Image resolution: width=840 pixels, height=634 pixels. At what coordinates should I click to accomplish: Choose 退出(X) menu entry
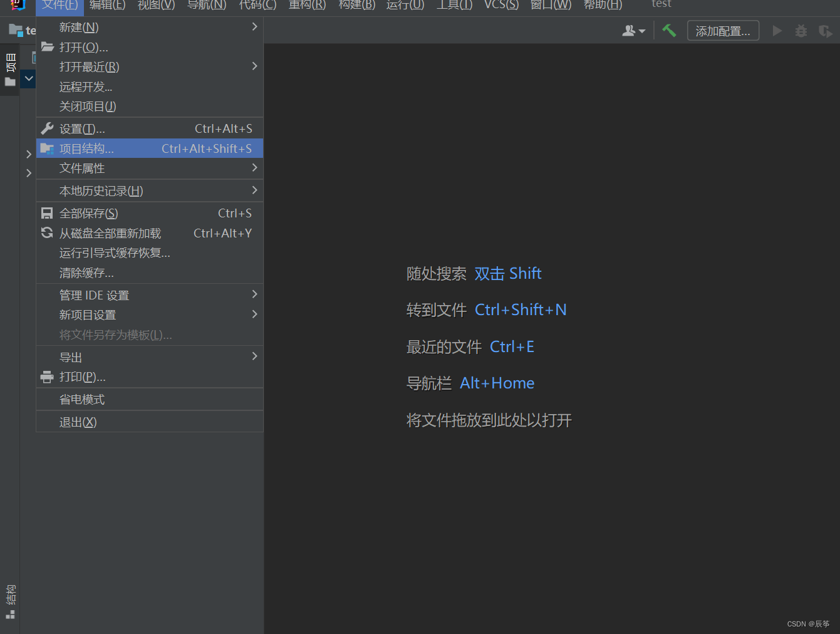coord(150,422)
